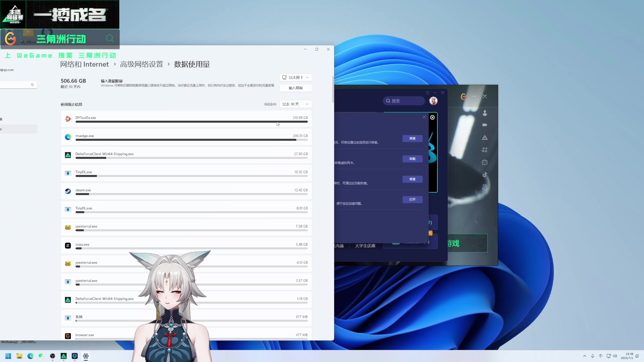The height and width of the screenshot is (362, 644).
Task: Click the 12.42 GB value for steam.exe
Action: [301, 190]
